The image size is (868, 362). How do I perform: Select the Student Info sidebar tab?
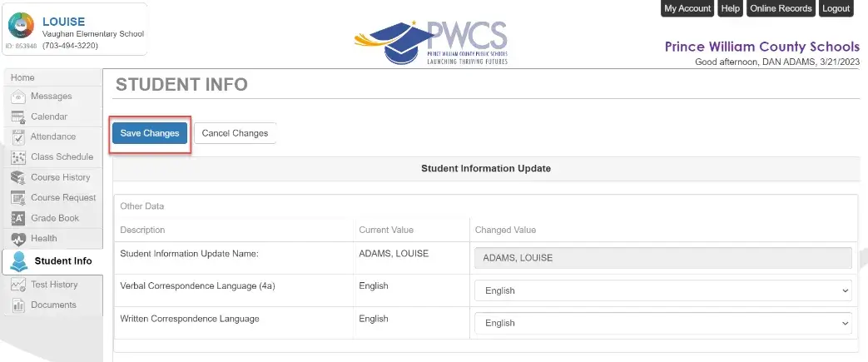click(52, 261)
